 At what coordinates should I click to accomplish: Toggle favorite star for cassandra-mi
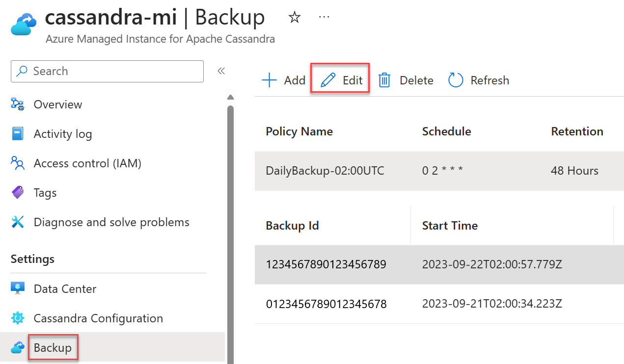pyautogui.click(x=294, y=17)
